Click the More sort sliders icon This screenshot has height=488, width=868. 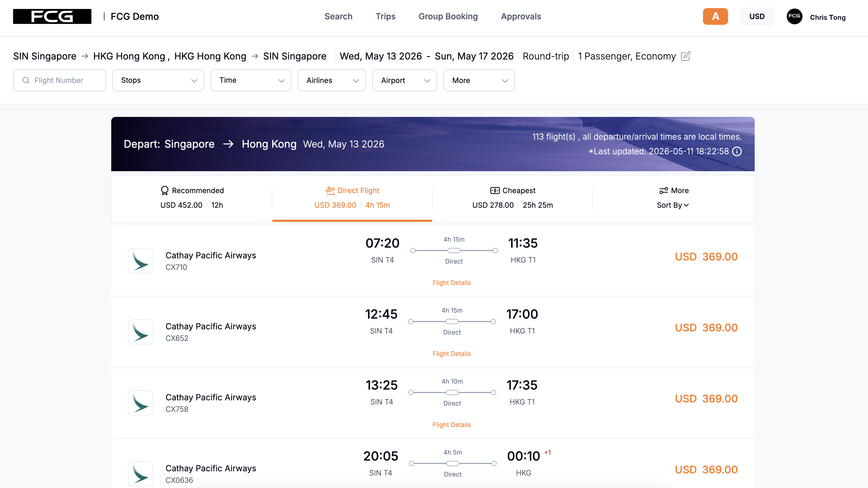[664, 191]
